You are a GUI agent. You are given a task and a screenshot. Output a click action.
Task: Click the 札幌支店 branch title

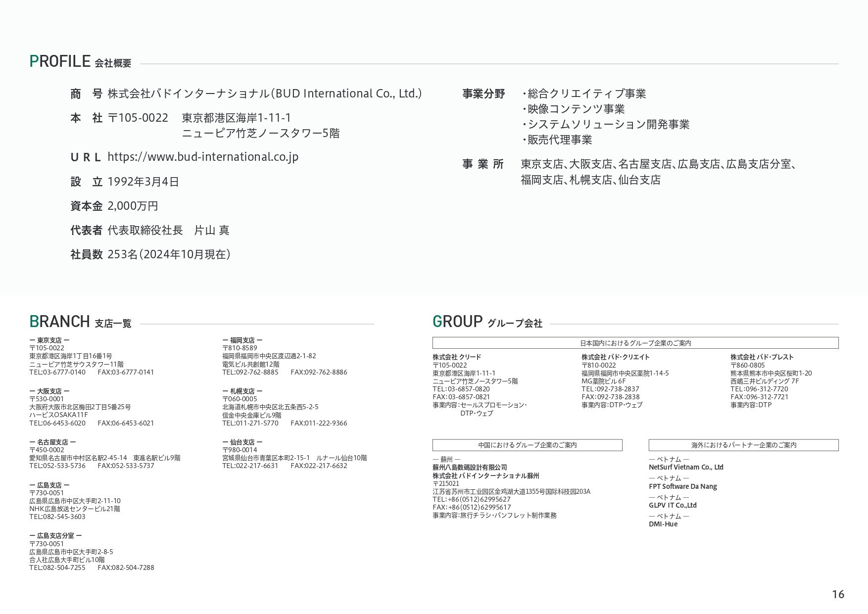tap(242, 391)
